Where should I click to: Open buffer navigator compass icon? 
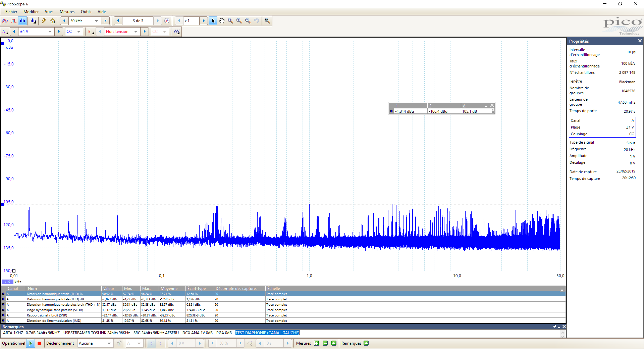pyautogui.click(x=167, y=21)
